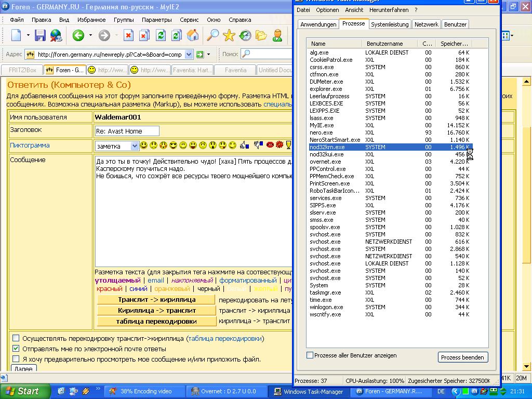Image resolution: width=532 pixels, height=399 pixels.
Task: Sort processes by the Benutzername column header
Action: [x=390, y=44]
